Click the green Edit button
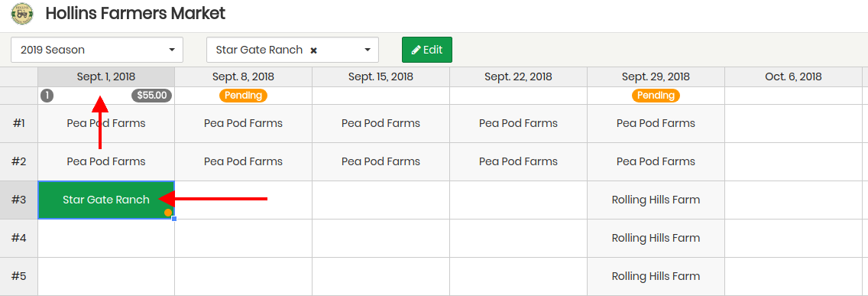 pos(427,50)
